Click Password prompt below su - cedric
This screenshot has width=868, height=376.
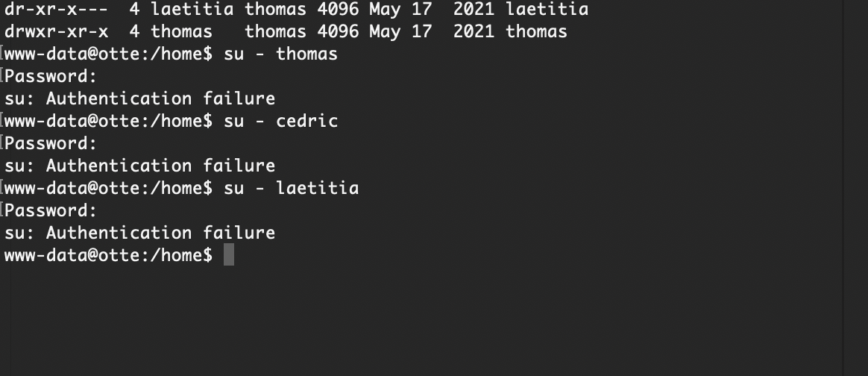[51, 143]
